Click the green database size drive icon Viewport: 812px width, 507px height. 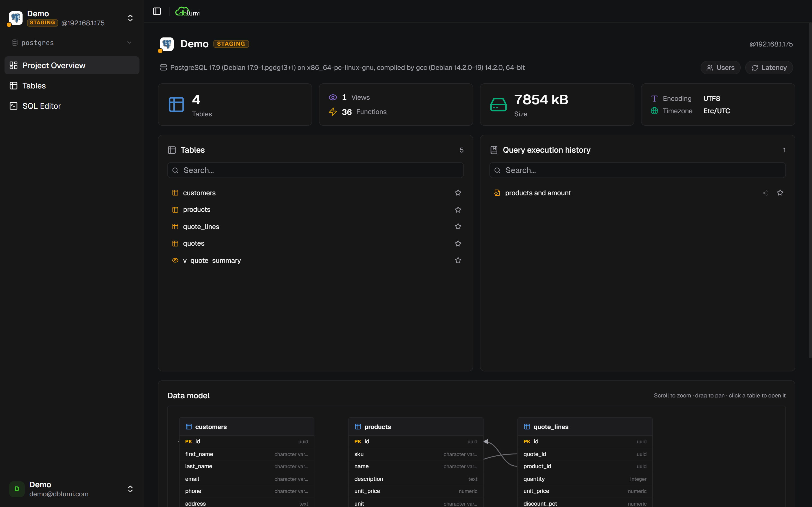498,104
